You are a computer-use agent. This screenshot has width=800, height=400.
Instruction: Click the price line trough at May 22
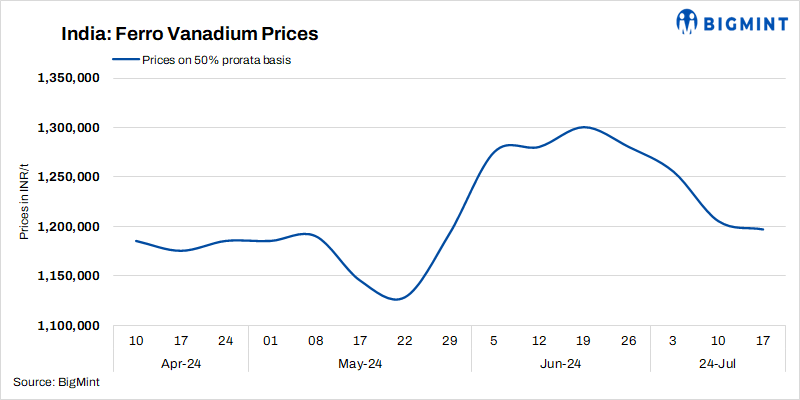click(x=399, y=299)
